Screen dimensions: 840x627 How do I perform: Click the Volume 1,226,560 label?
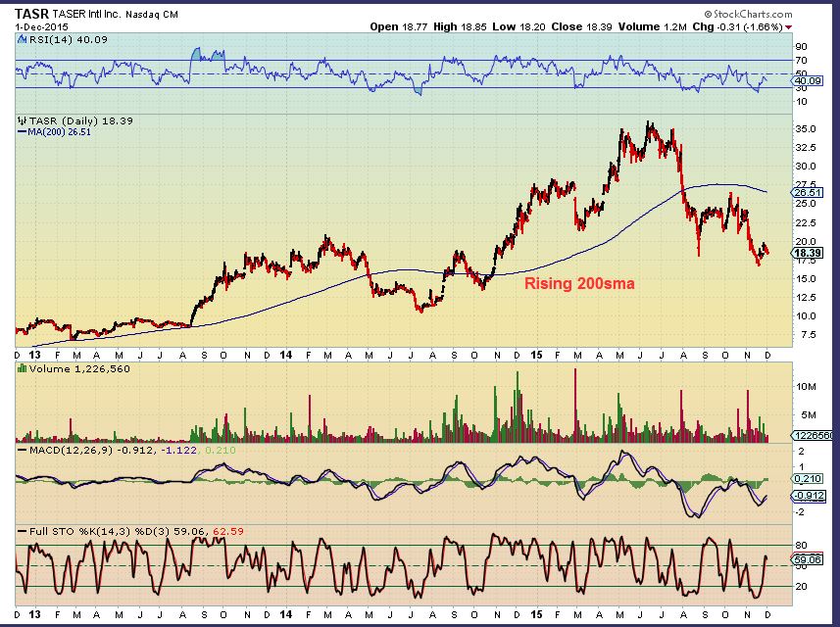pos(79,369)
